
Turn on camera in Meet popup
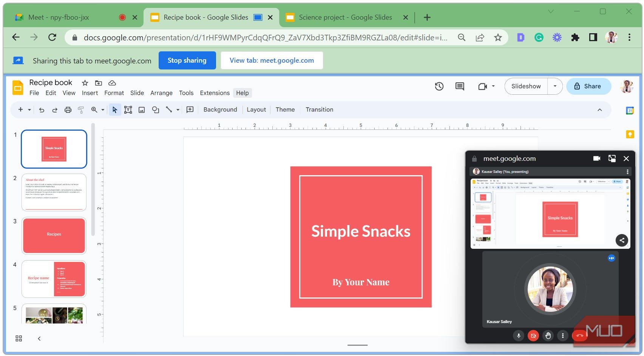pyautogui.click(x=533, y=335)
